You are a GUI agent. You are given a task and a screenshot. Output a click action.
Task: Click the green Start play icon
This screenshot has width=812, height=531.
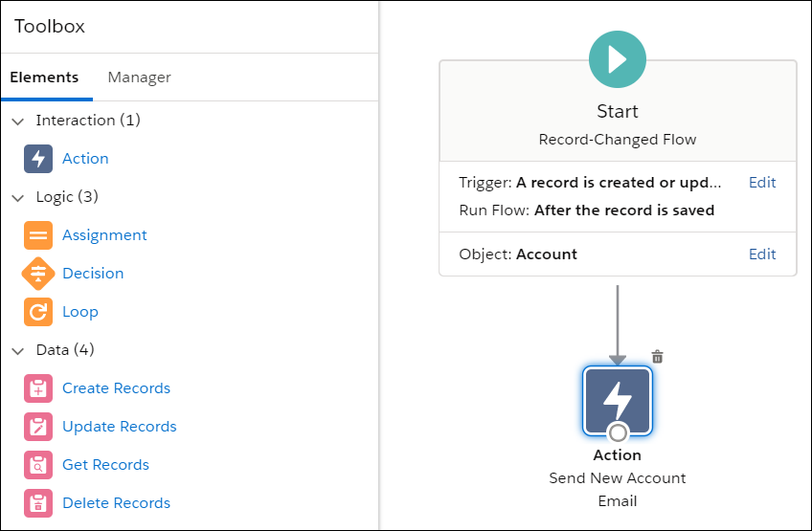(x=618, y=59)
